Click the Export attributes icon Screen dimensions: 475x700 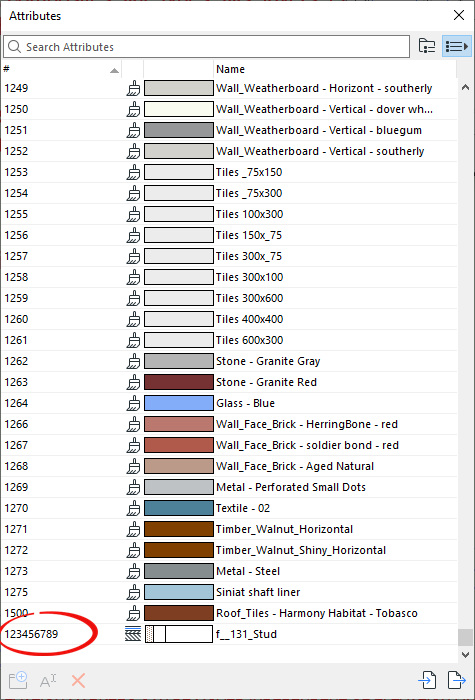pyautogui.click(x=456, y=681)
